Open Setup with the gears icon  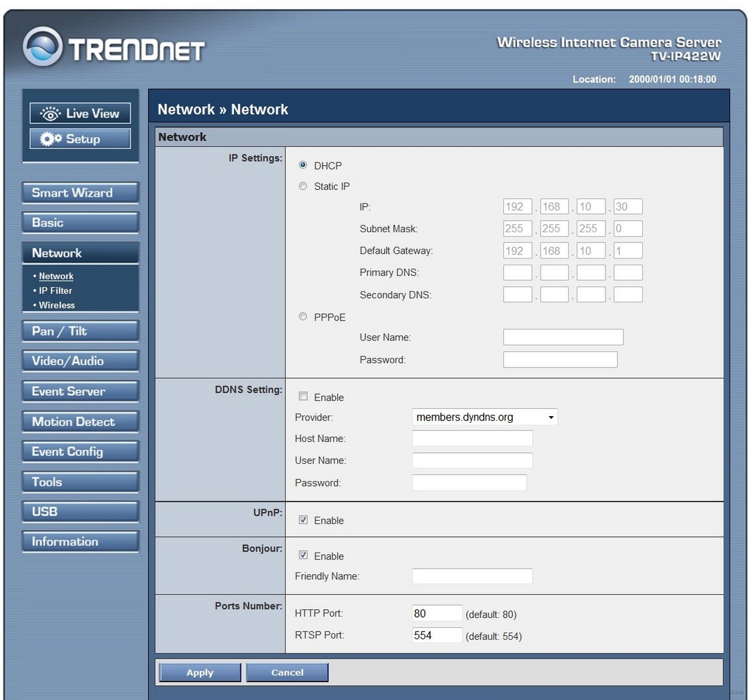click(80, 139)
